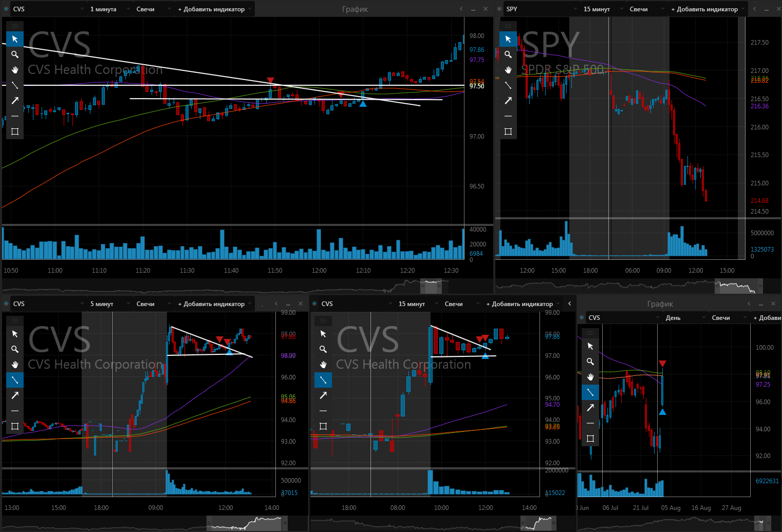Toggle the link circle in CVS daily chart header
Screen dimensions: 782x532
(582, 318)
